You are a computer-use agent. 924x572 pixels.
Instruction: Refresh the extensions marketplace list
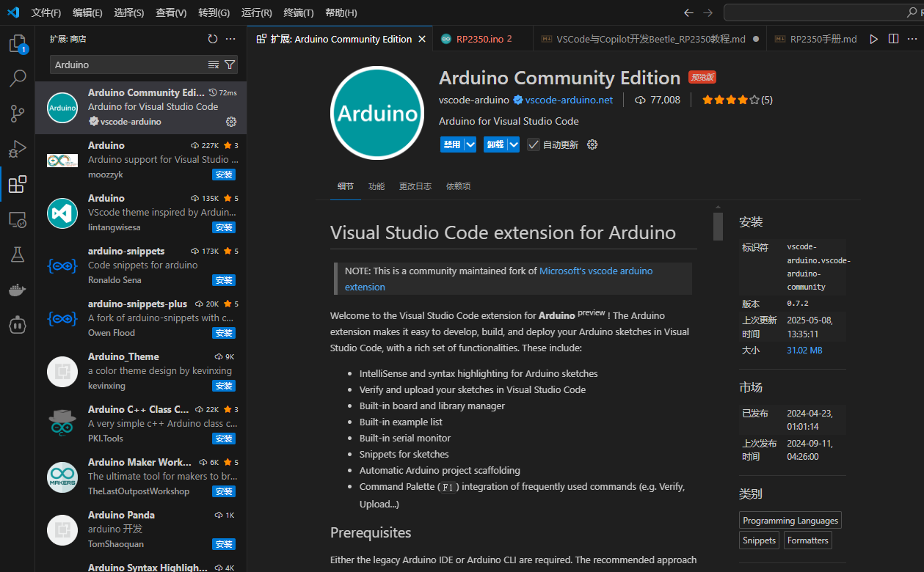point(213,39)
